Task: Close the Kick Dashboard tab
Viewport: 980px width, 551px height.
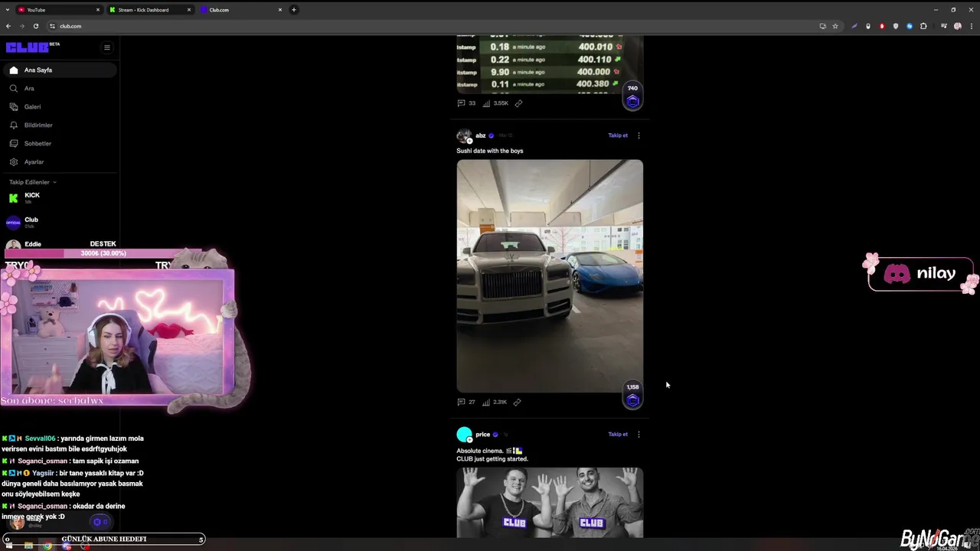Action: coord(189,10)
